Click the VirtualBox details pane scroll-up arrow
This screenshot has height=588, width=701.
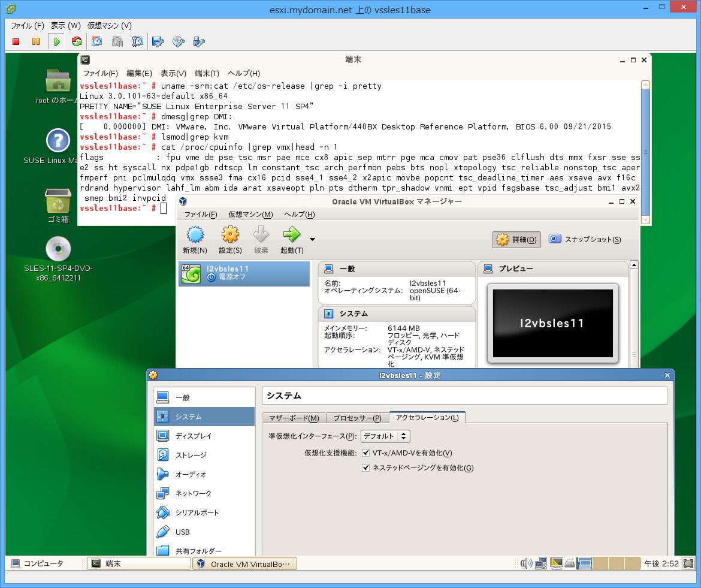pyautogui.click(x=633, y=265)
